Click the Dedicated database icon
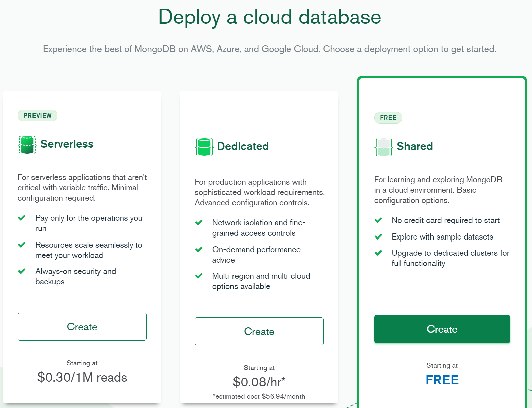Viewport: 532px width, 408px height. pyautogui.click(x=204, y=147)
